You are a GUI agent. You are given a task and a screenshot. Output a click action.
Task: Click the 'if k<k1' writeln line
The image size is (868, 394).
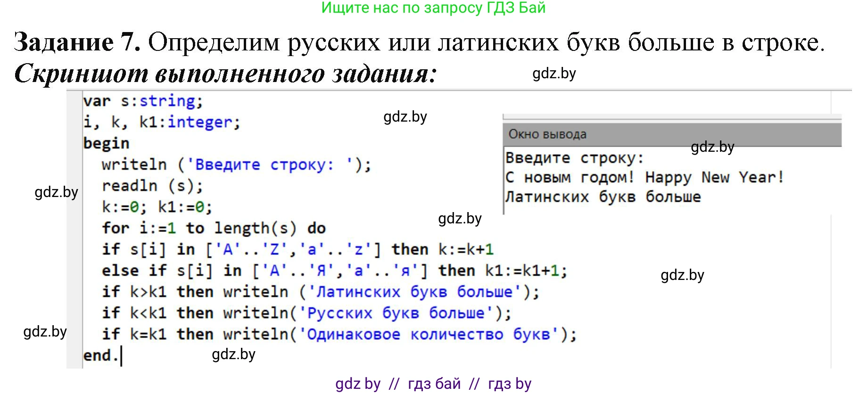(306, 313)
